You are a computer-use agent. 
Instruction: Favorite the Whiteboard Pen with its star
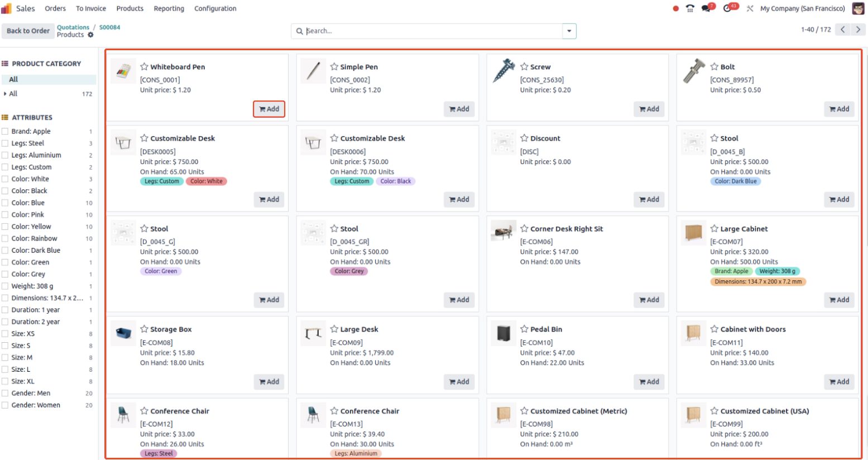pyautogui.click(x=144, y=66)
